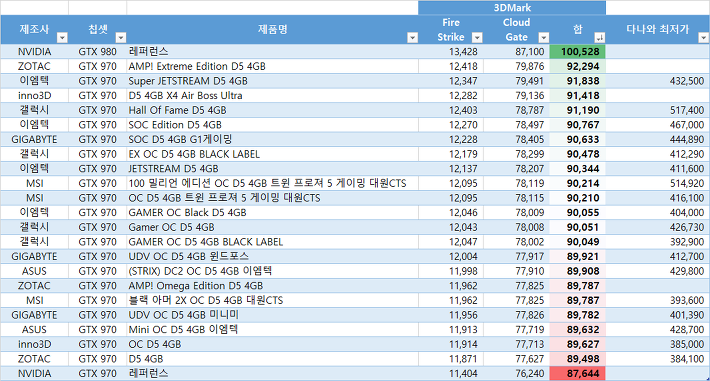Select the 517,400 price cell
This screenshot has height=381, width=710.
[658, 110]
